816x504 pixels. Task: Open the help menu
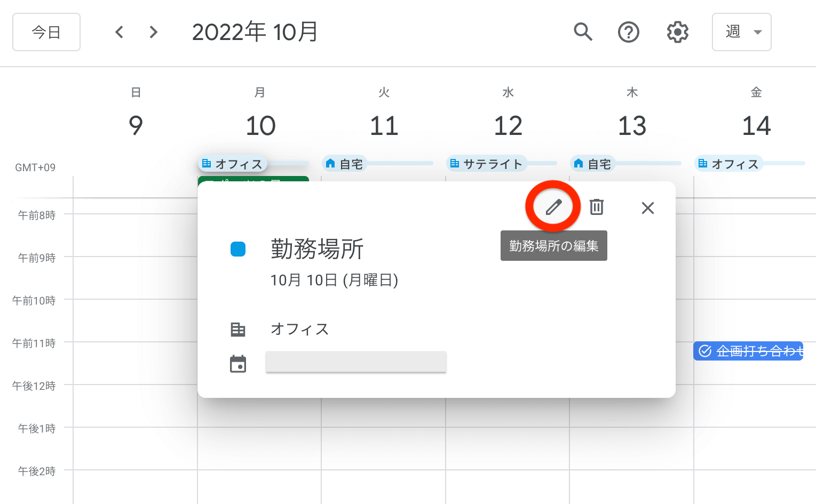pos(628,32)
